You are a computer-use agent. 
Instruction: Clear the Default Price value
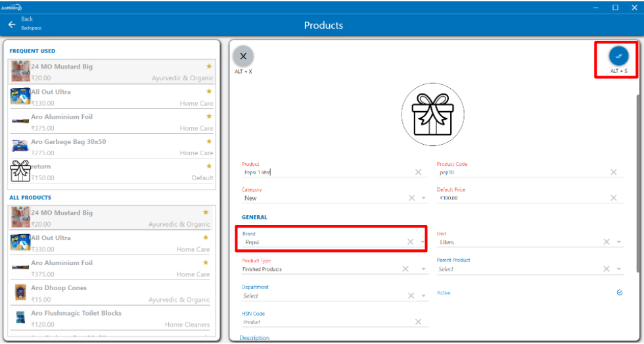(613, 198)
